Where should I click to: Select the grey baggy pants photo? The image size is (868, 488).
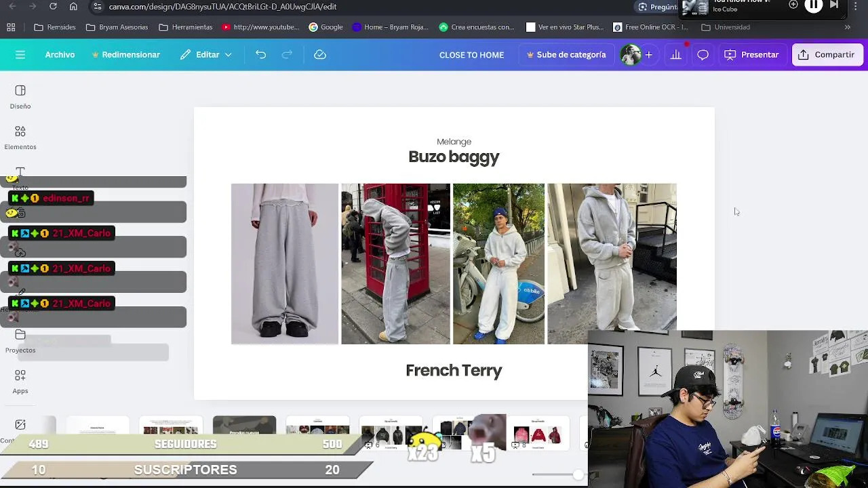[285, 264]
